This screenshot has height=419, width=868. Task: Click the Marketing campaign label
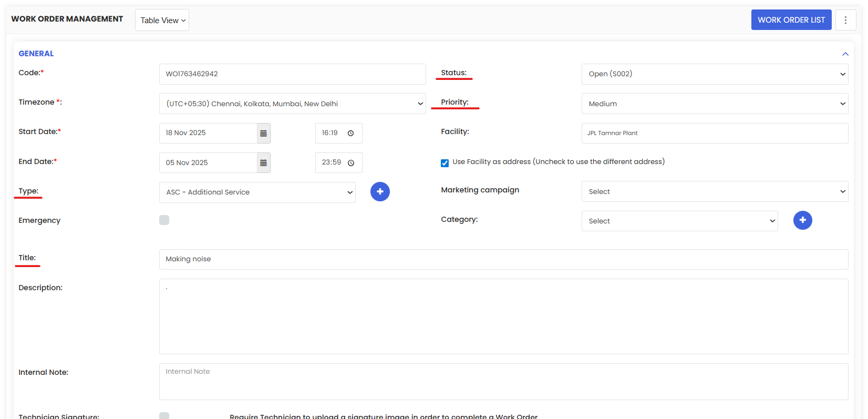tap(480, 190)
